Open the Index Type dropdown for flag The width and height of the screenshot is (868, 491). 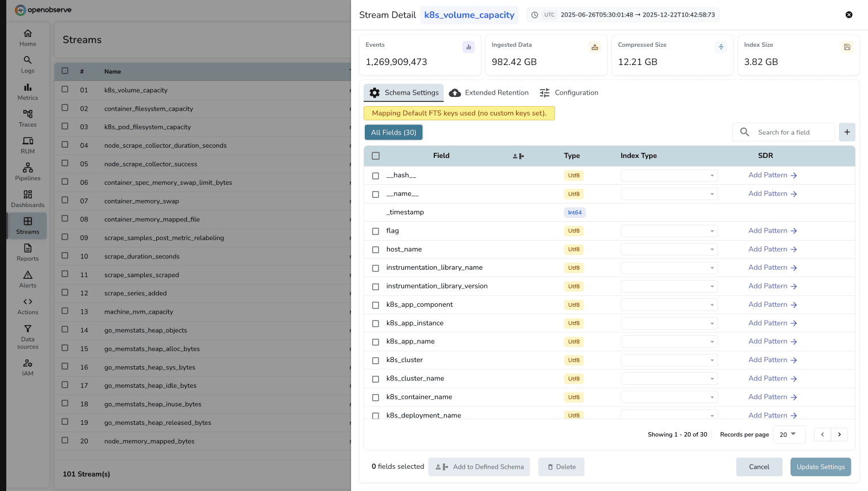tap(669, 231)
